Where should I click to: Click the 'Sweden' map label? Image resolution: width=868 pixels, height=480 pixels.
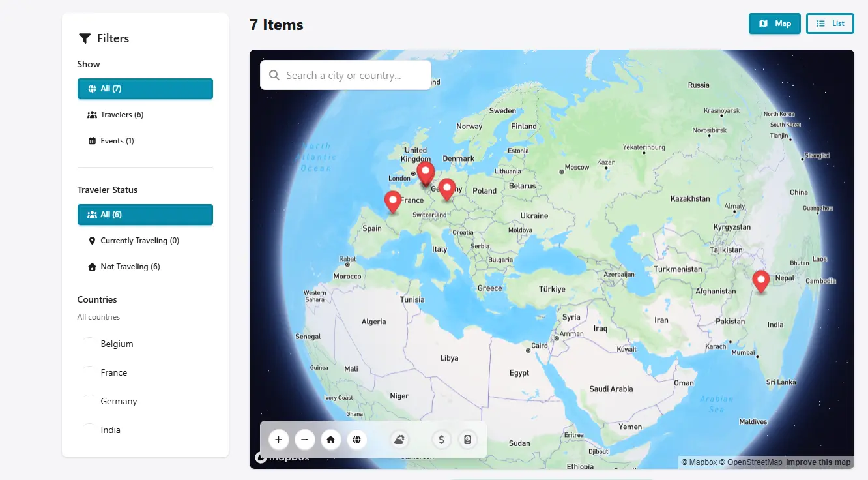(x=502, y=111)
